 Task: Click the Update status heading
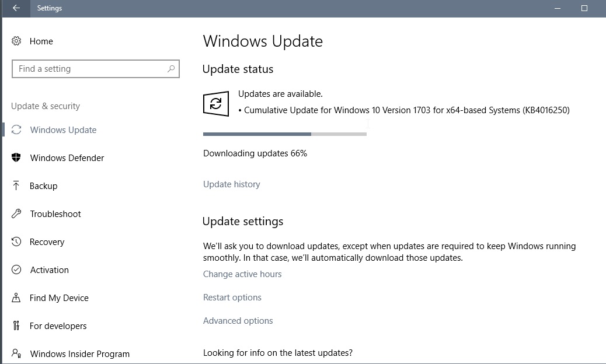click(x=238, y=69)
